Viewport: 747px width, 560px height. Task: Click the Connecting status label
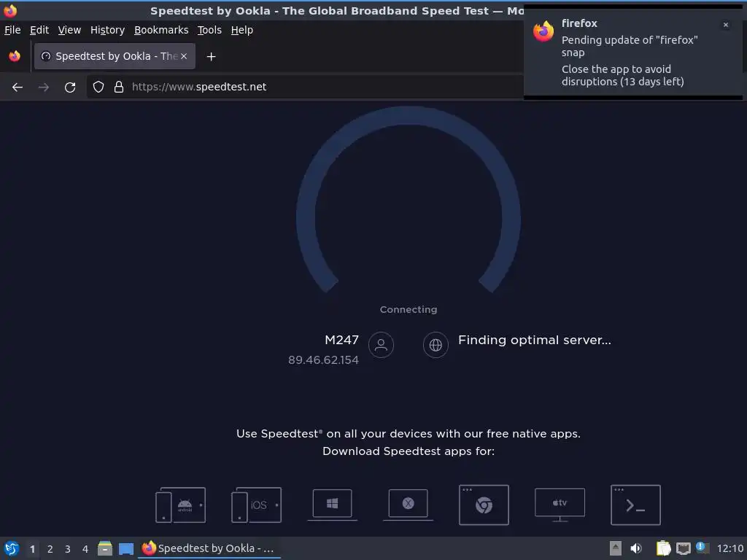pyautogui.click(x=409, y=309)
